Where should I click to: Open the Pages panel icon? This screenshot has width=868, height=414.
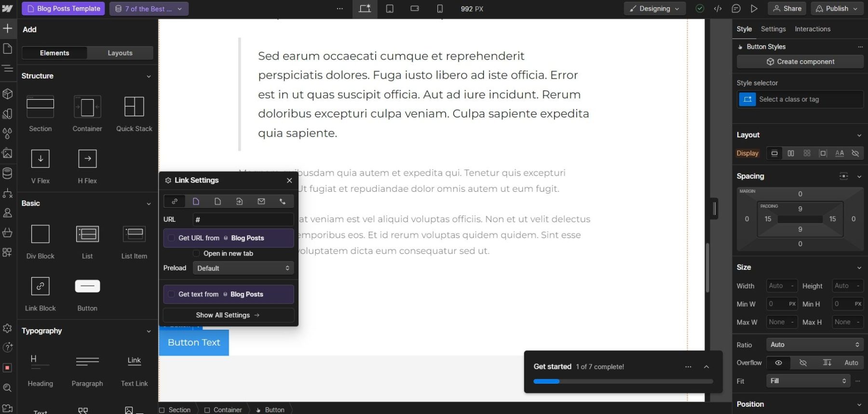coord(8,48)
